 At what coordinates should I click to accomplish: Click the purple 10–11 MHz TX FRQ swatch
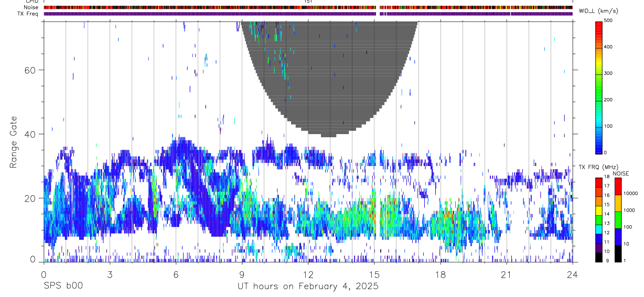[x=598, y=248]
